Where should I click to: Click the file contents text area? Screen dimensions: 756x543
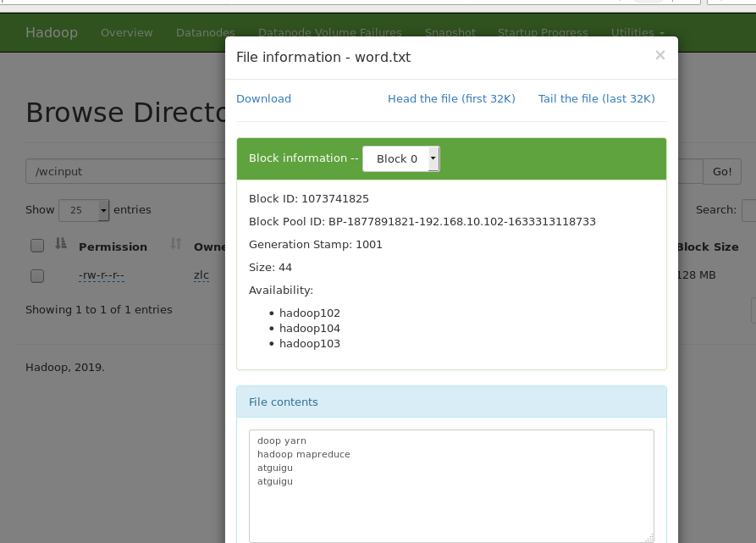click(451, 486)
